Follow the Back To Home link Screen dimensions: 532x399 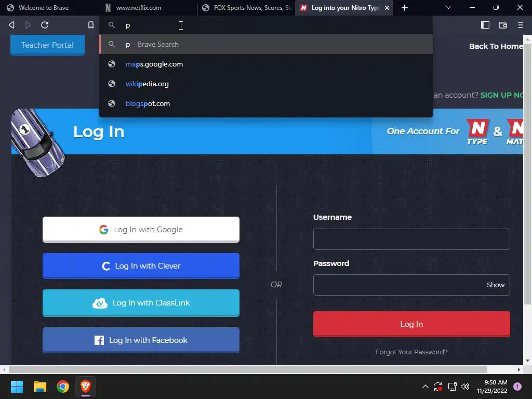coord(496,46)
